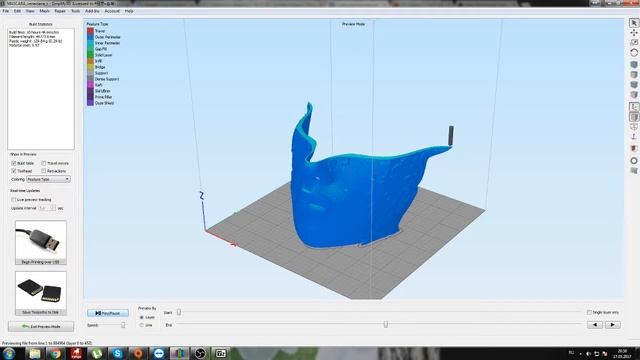Toggle coordinate axes display icon

(x=634, y=107)
